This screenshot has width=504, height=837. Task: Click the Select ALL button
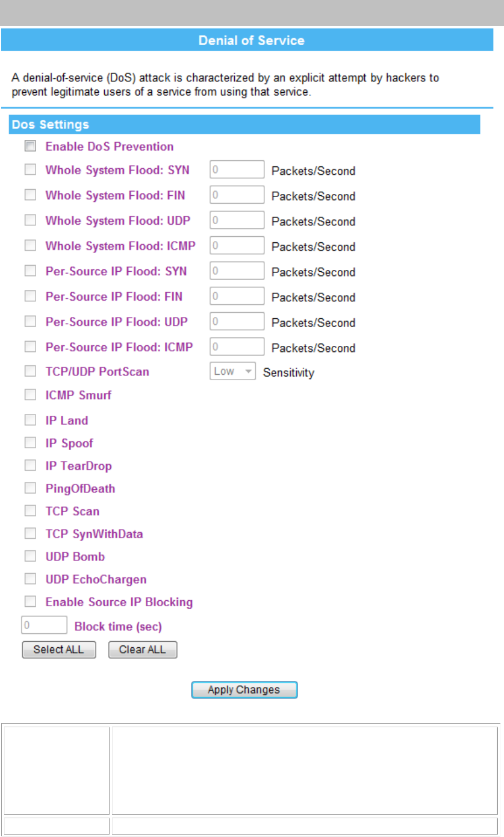tap(59, 650)
